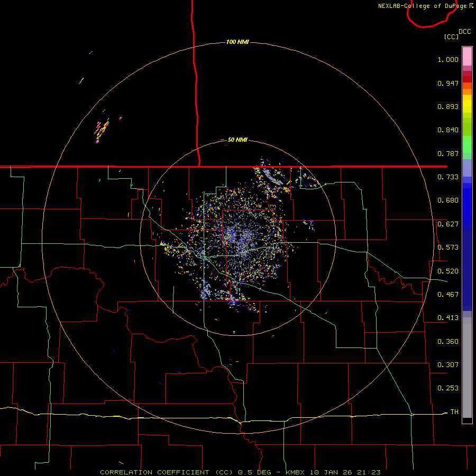Click the dark blue band on the scale
This screenshot has width=476, height=476.
coord(467,270)
